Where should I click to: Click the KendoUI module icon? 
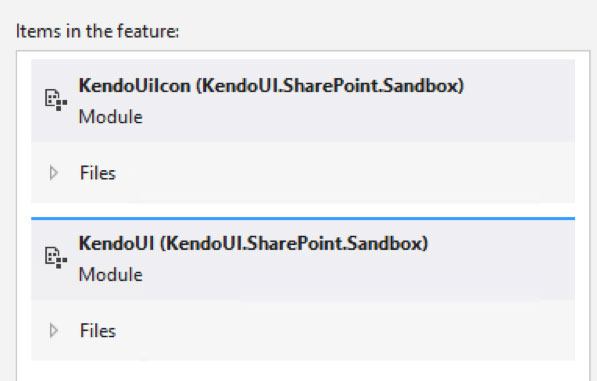click(x=56, y=258)
